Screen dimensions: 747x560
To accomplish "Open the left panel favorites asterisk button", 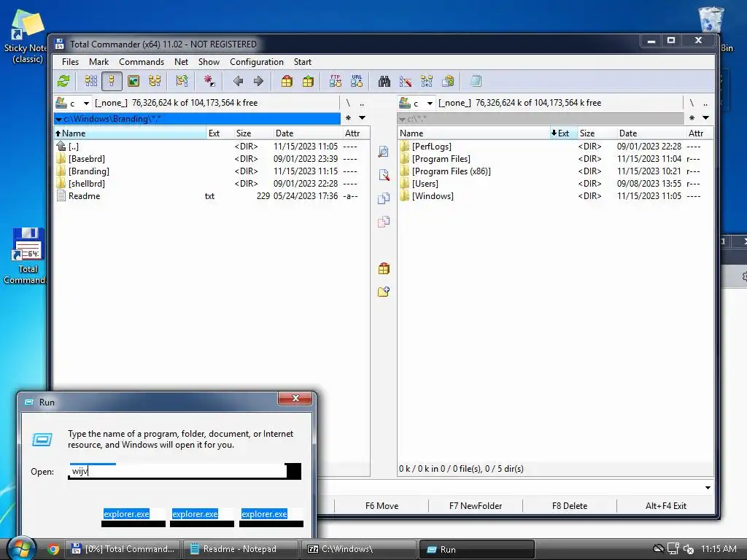I will coord(348,117).
